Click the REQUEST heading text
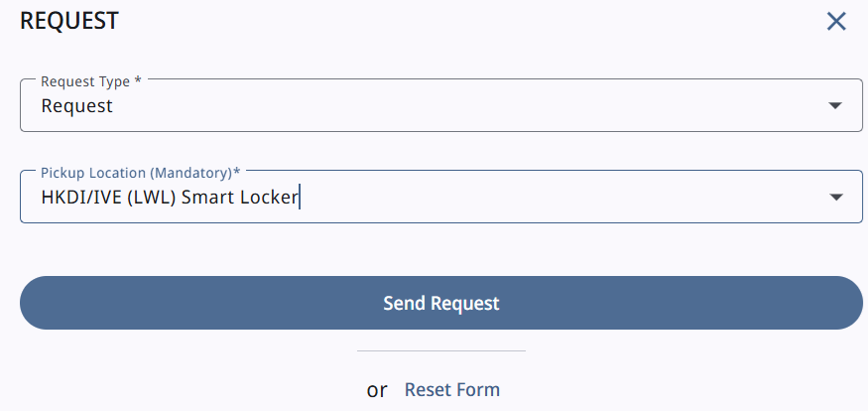This screenshot has width=868, height=411. pos(69,21)
